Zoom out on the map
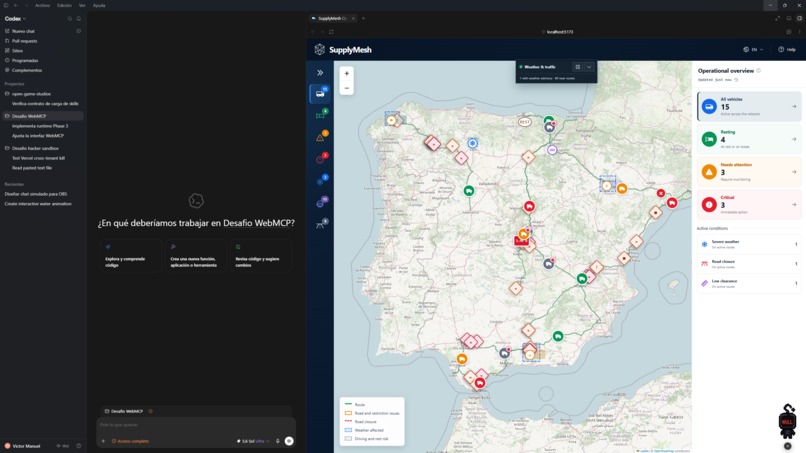This screenshot has width=806, height=453. [x=346, y=88]
